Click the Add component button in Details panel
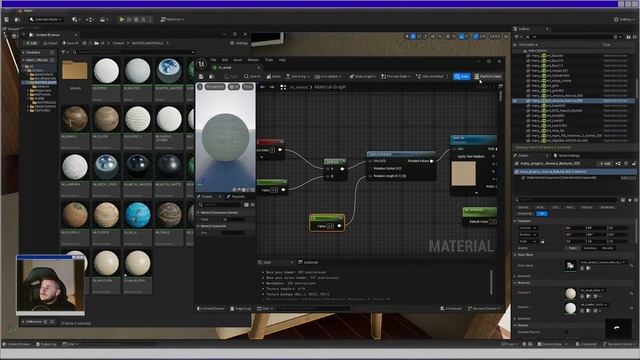Screen dimensions: 640x360 pos(605,164)
